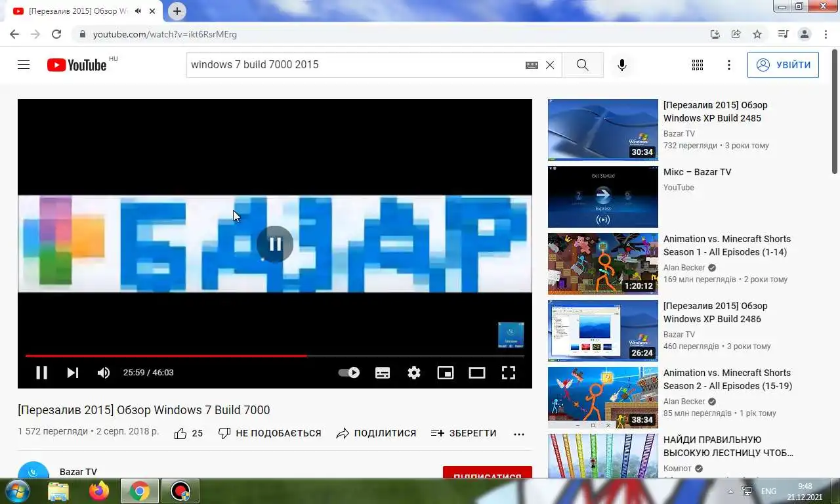Bookmark this page with the star
The image size is (840, 504).
click(757, 34)
